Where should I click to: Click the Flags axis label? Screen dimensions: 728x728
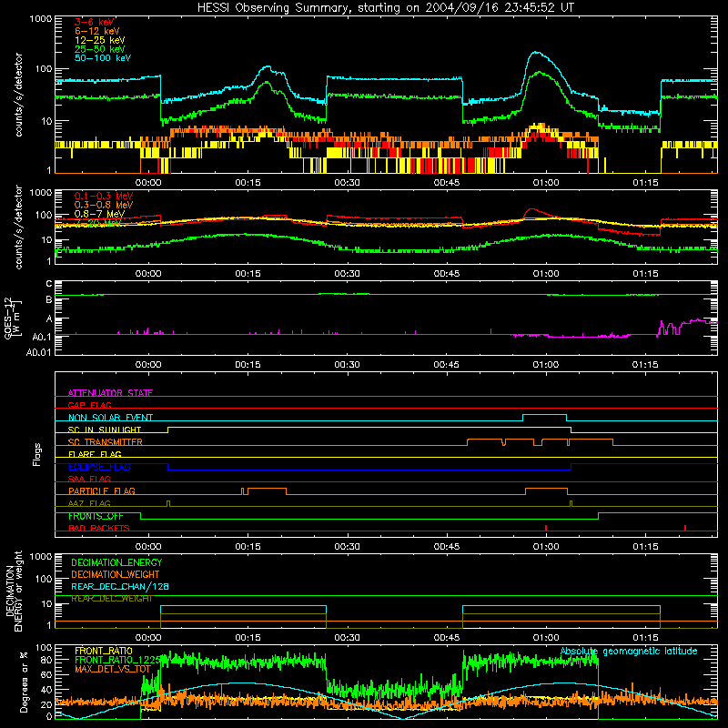pos(36,454)
